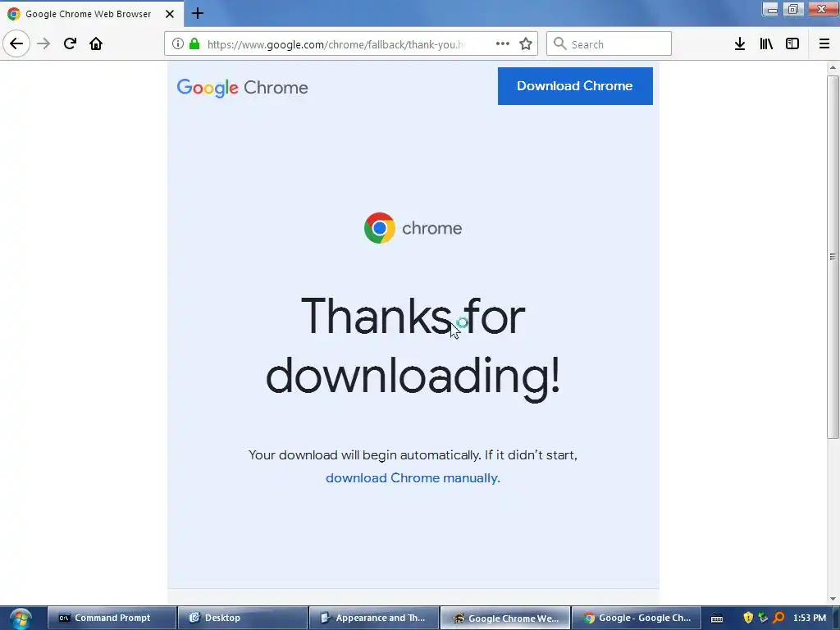The image size is (840, 630).
Task: Open the on-screen keyboard tray icon
Action: point(717,619)
